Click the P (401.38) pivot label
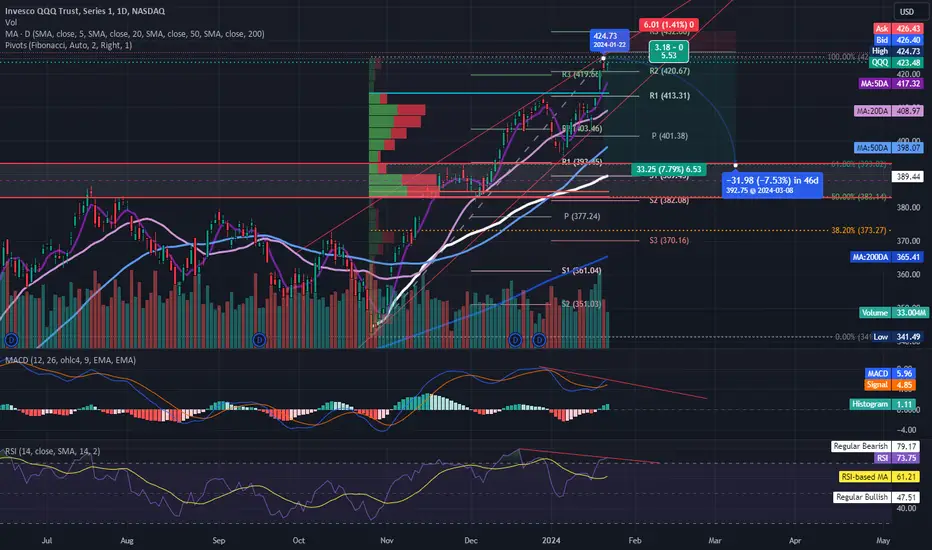This screenshot has width=932, height=550. click(669, 136)
